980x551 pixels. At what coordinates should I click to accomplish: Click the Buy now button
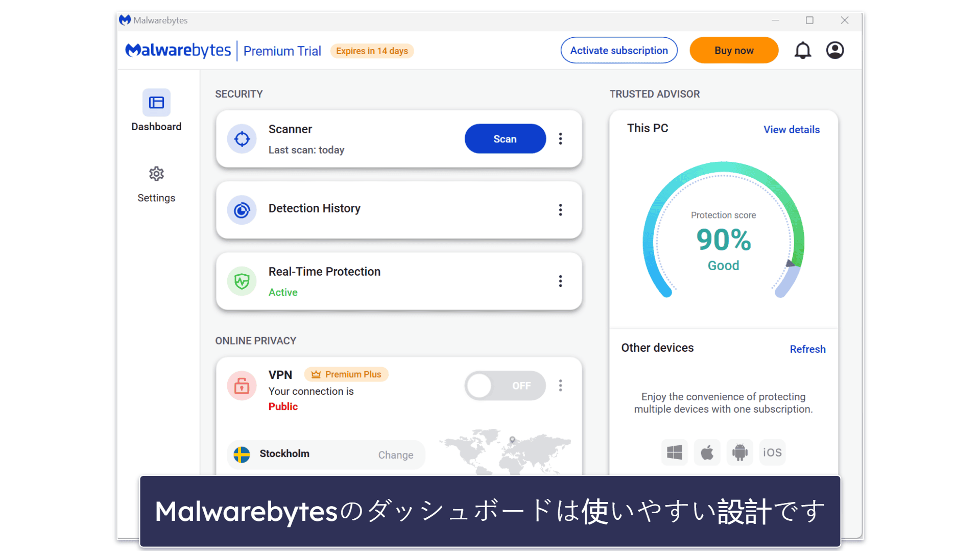[734, 50]
